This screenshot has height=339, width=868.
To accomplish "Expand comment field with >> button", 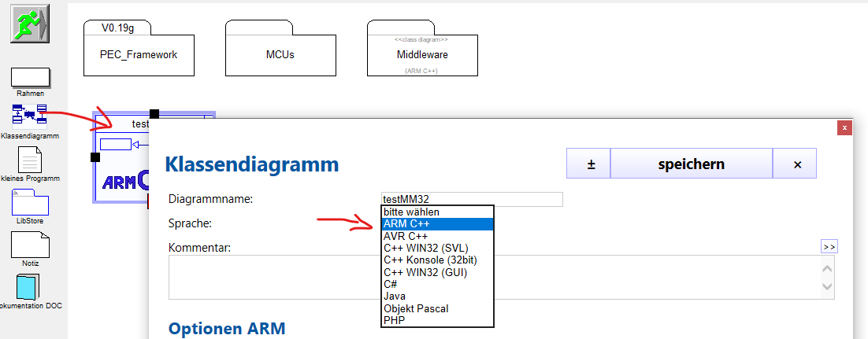I will tap(829, 246).
